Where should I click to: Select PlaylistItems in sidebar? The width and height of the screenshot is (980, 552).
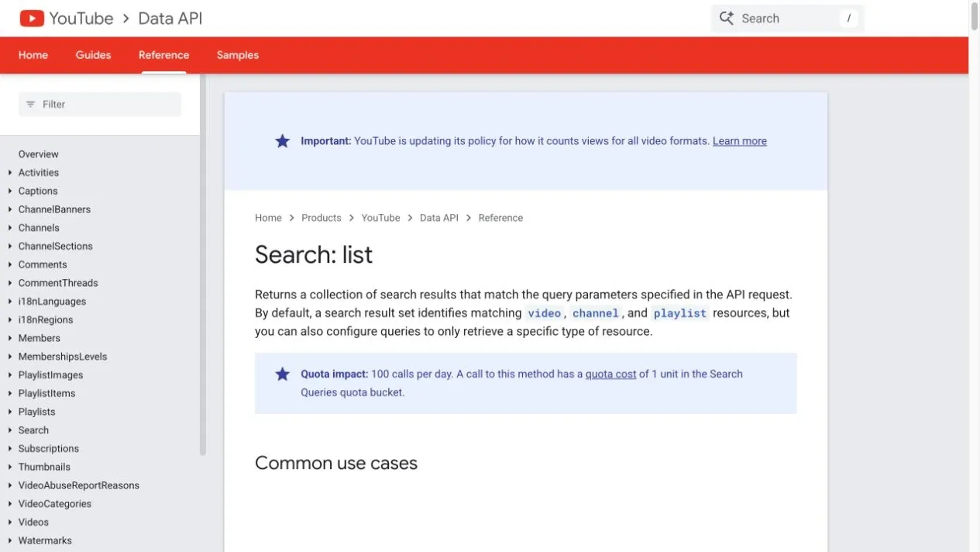[x=46, y=393]
